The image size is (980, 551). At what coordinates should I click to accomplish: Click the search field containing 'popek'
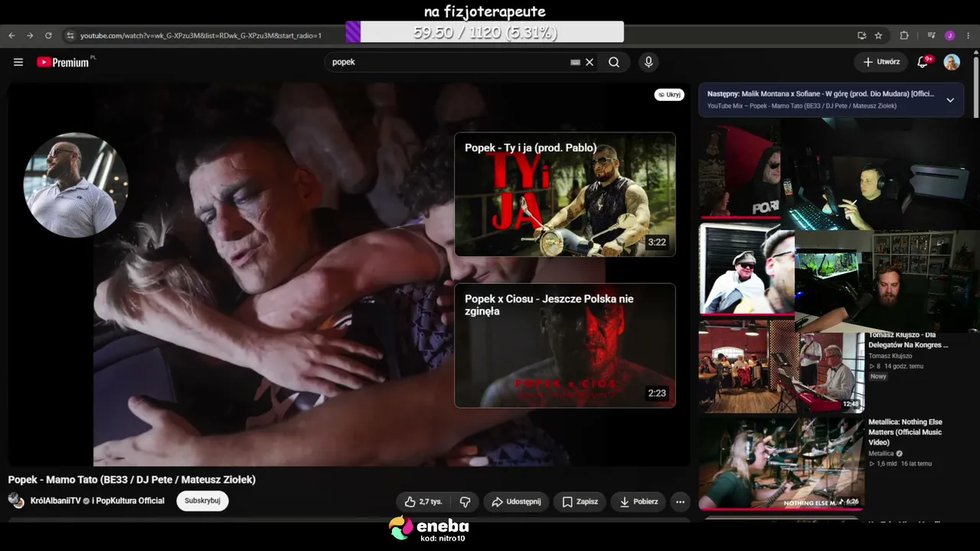449,62
